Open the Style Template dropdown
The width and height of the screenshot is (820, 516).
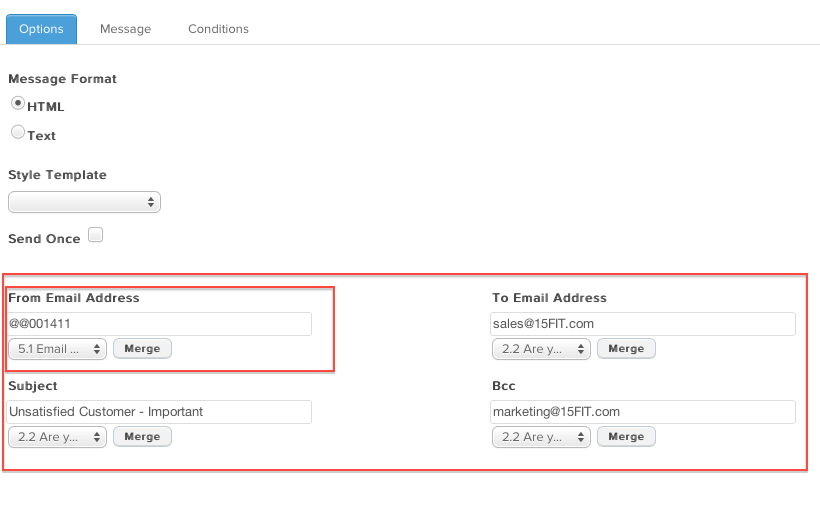[x=84, y=202]
